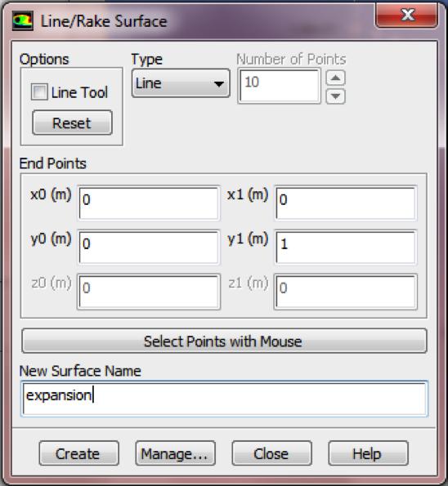Increase Number of Points with up arrow
Image resolution: width=448 pixels, height=486 pixels.
[335, 78]
